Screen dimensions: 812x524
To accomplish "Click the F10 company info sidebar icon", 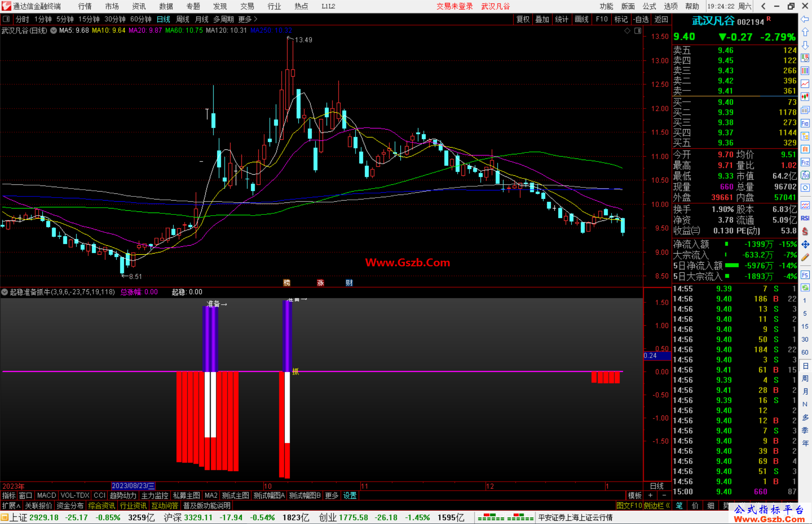I will click(x=805, y=123).
